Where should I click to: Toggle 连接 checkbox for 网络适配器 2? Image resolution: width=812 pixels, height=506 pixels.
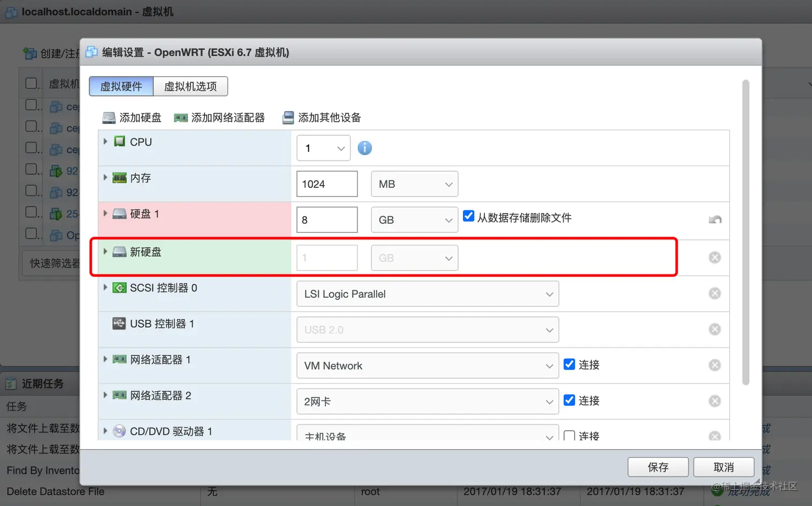pos(569,400)
